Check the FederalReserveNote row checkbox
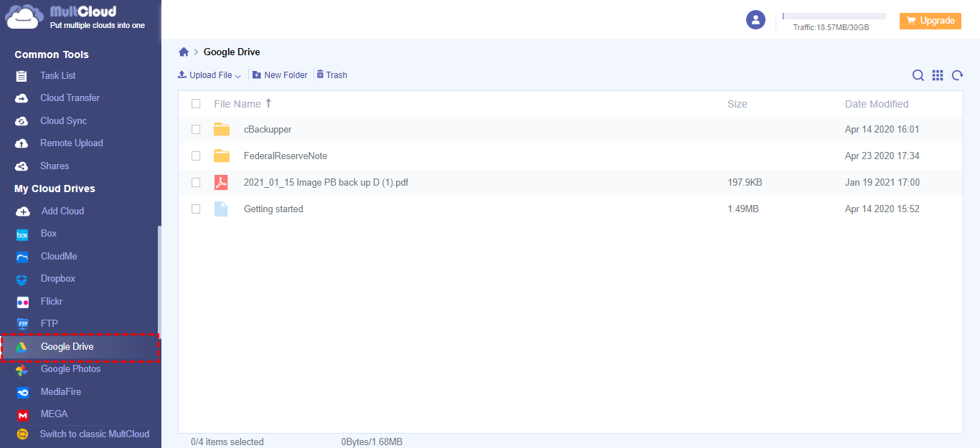Viewport: 980px width, 448px height. 196,156
